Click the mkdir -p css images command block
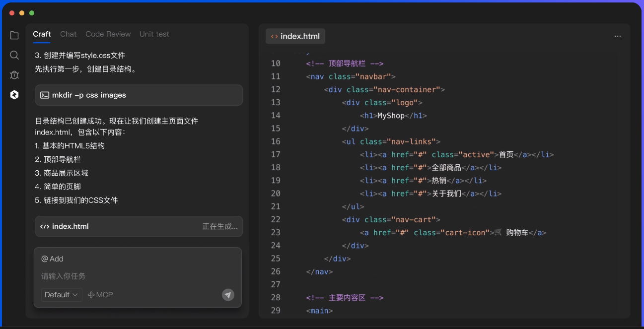The width and height of the screenshot is (644, 329). (x=139, y=95)
